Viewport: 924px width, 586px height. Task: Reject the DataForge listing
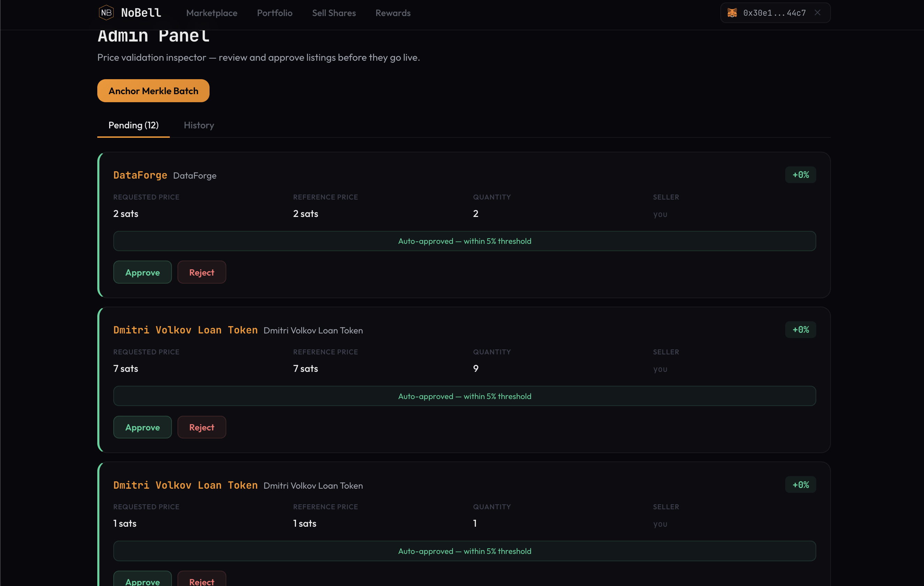[x=202, y=272]
